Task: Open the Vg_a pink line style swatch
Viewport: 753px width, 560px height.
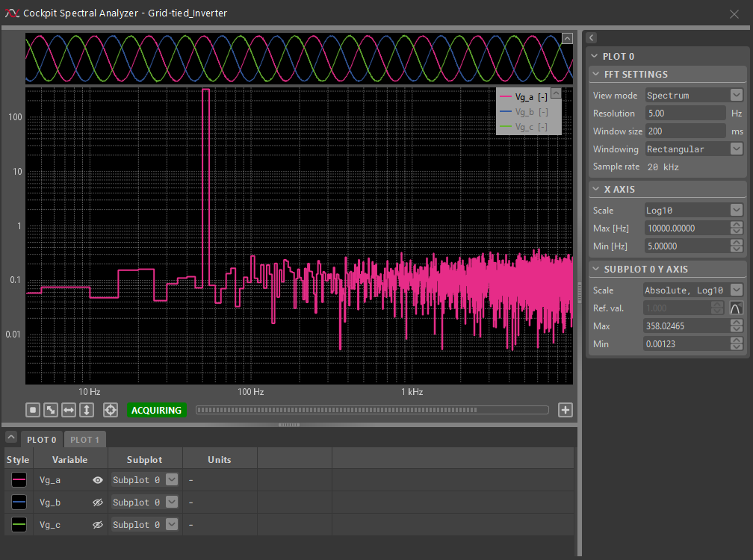Action: pyautogui.click(x=19, y=480)
